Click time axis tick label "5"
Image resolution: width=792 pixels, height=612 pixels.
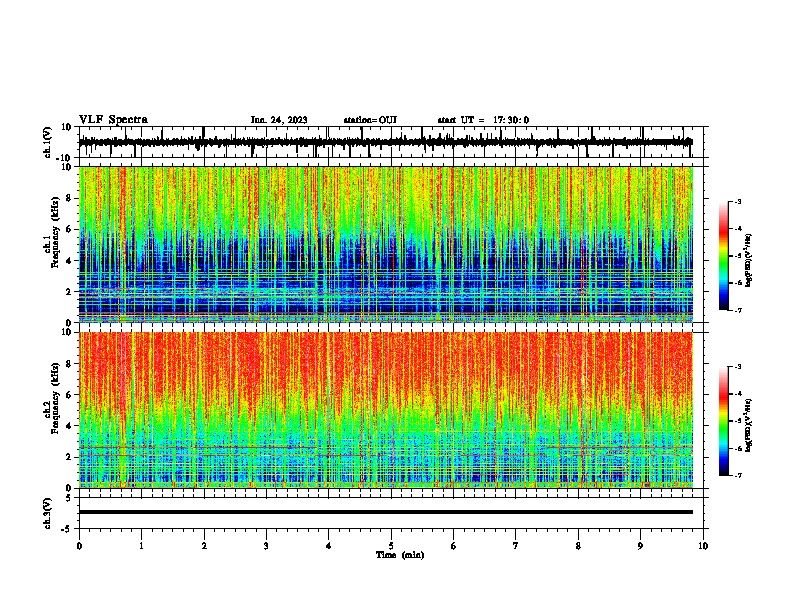391,546
